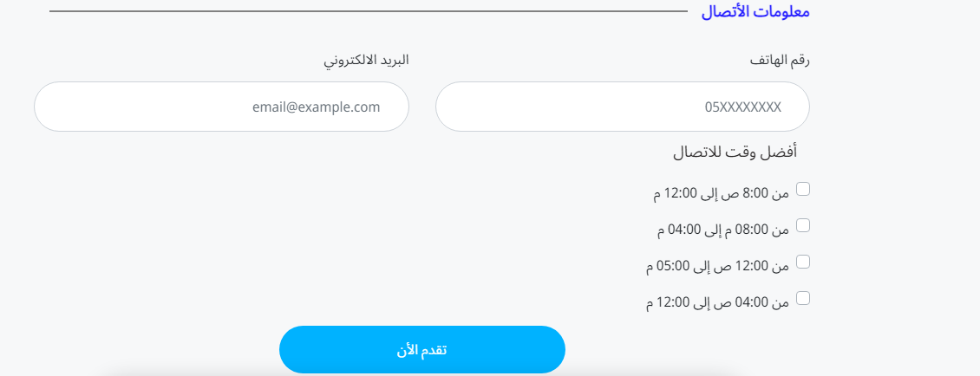Select the 04:00 ص to 12:00 م checkbox
This screenshot has height=376, width=980.
[803, 298]
